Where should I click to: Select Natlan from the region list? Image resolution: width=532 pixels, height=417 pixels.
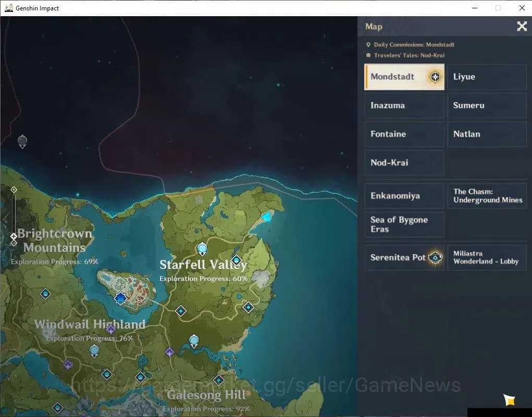point(487,134)
